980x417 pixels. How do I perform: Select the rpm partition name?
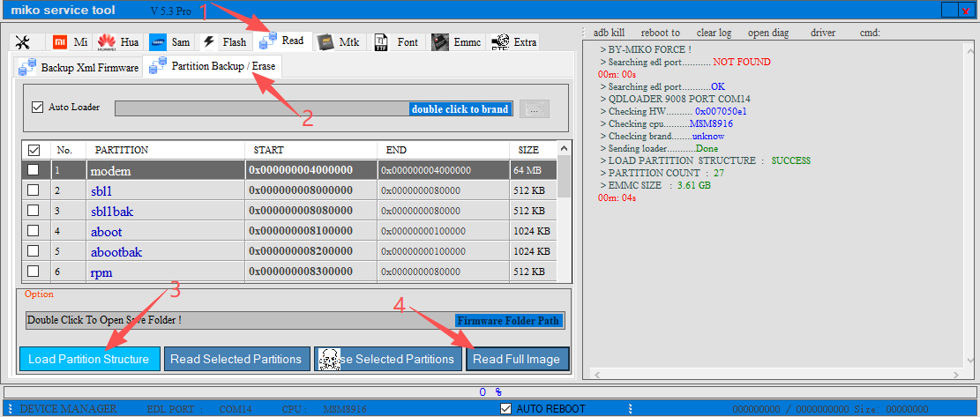point(101,272)
